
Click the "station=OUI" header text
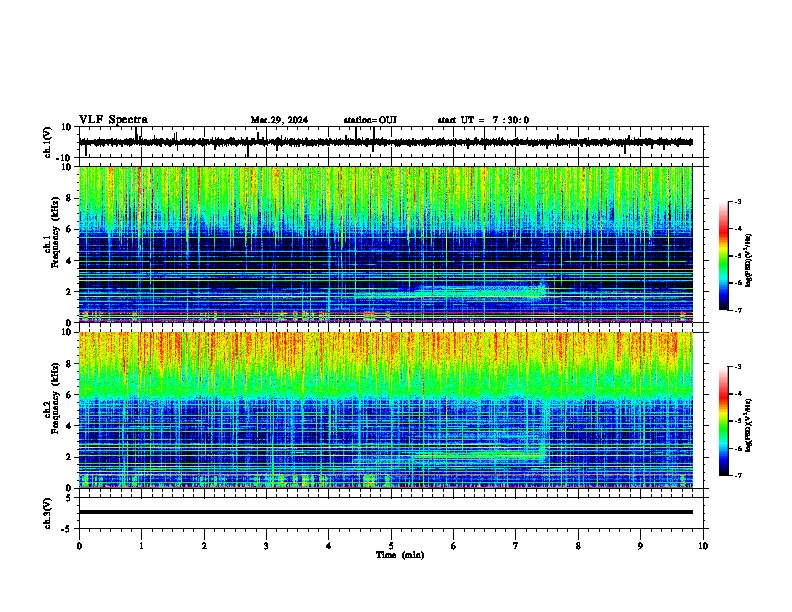[x=370, y=120]
